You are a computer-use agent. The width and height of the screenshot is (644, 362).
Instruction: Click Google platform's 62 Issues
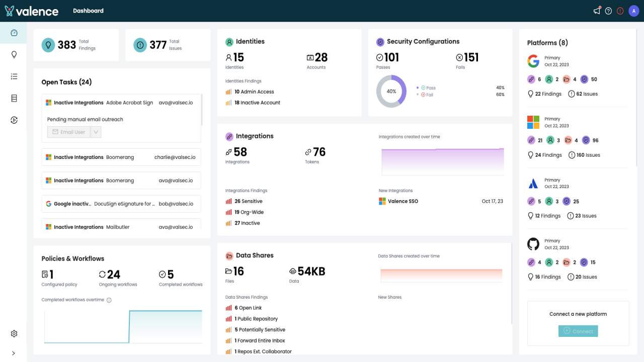pos(583,94)
